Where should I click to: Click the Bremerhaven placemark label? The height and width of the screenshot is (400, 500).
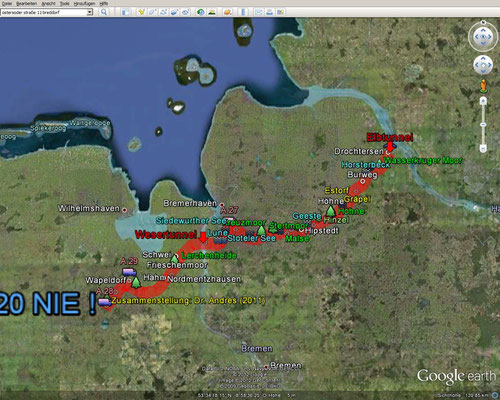point(190,203)
